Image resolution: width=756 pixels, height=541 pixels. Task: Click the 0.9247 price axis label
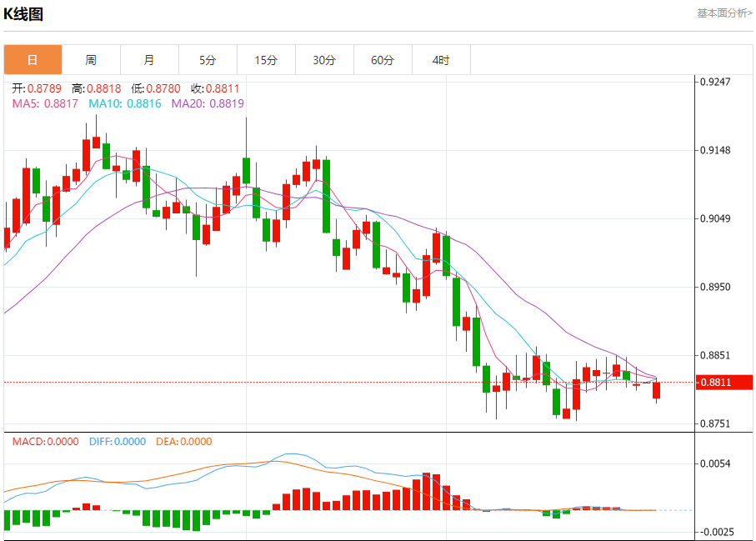pos(715,82)
